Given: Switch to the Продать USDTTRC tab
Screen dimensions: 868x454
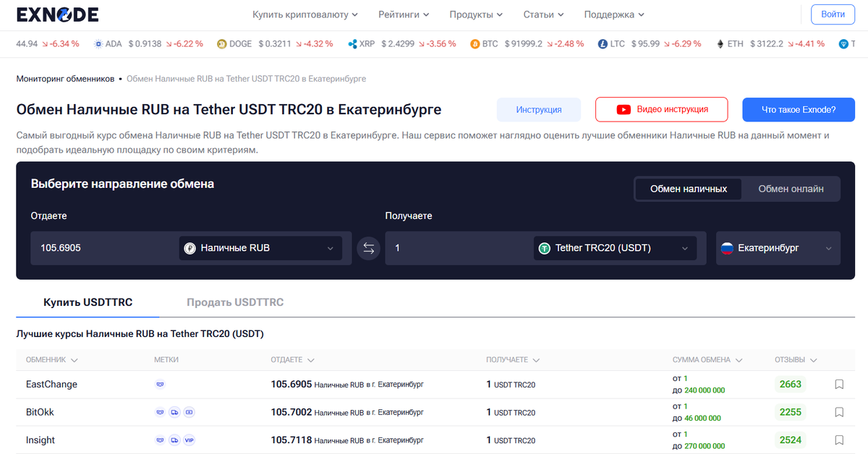Looking at the screenshot, I should pyautogui.click(x=235, y=302).
